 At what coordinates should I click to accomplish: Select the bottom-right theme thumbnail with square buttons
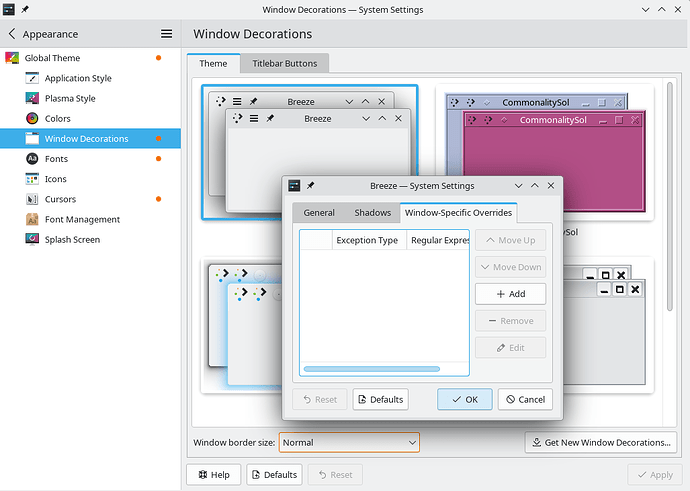click(x=607, y=326)
